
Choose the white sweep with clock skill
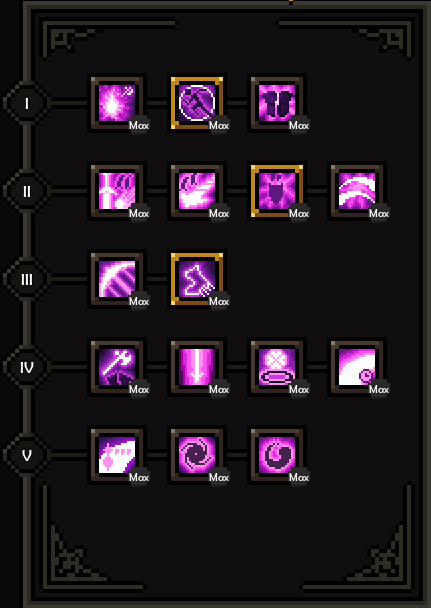(357, 367)
